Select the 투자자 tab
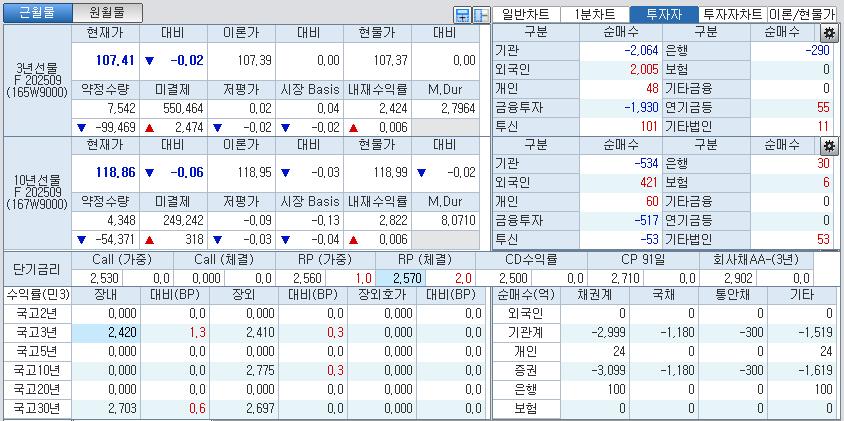 coord(664,15)
